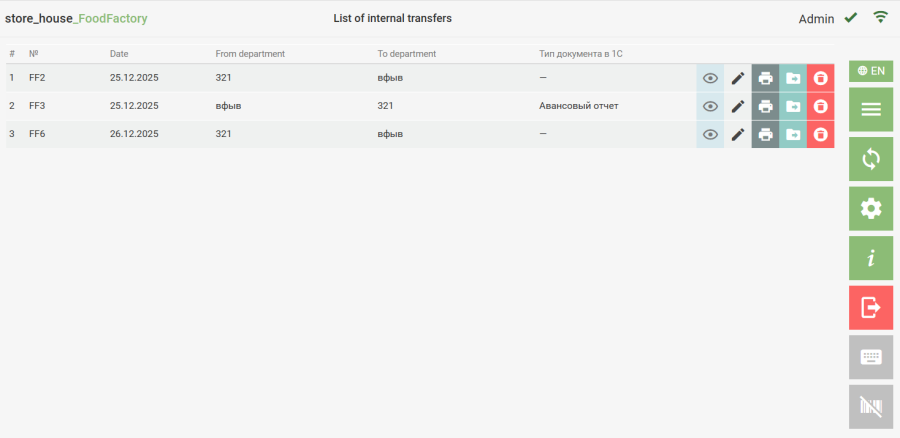Click the sync refresh arrows button
900x438 pixels.
(x=870, y=159)
